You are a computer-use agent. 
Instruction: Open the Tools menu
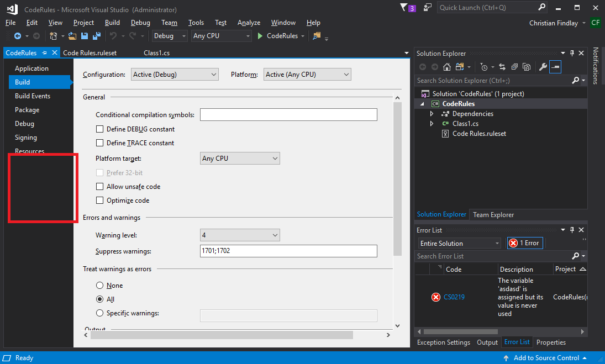[x=196, y=23]
